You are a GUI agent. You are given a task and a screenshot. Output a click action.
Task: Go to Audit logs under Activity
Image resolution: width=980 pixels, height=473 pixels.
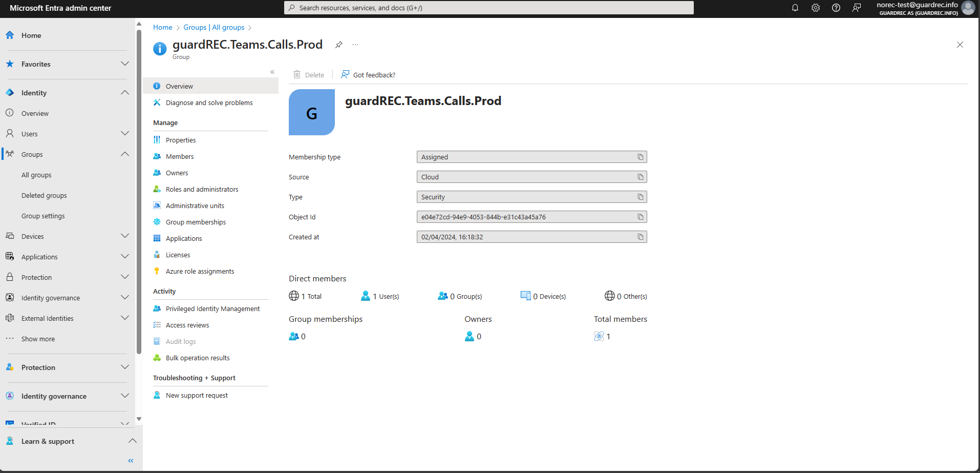[180, 341]
